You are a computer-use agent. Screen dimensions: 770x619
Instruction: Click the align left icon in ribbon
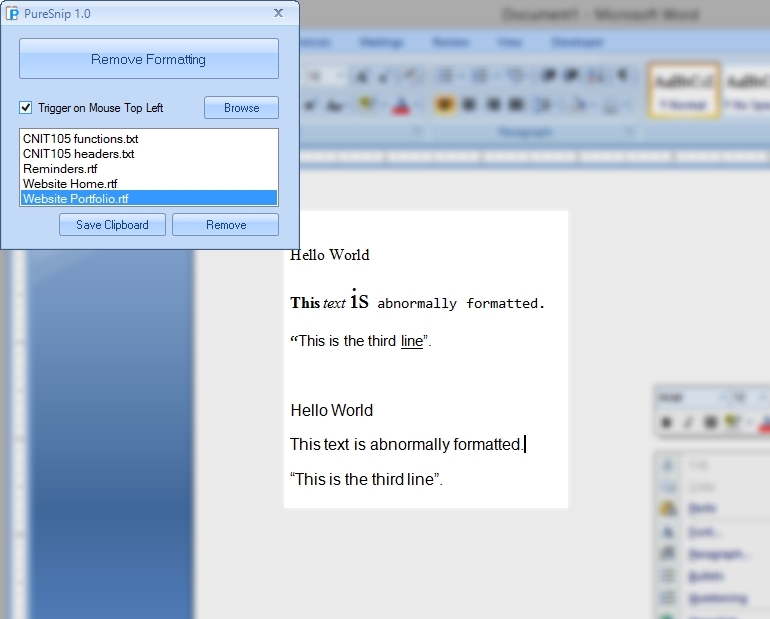443,105
